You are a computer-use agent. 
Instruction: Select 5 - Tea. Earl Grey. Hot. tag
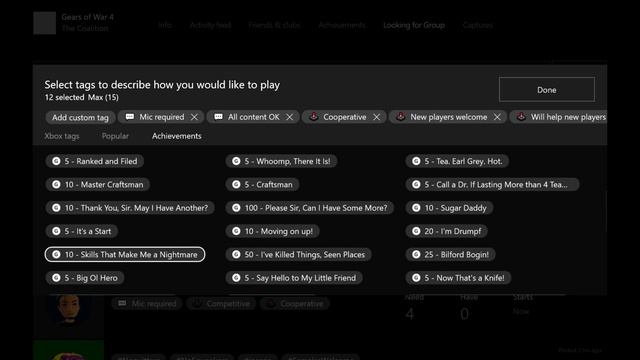click(x=457, y=161)
